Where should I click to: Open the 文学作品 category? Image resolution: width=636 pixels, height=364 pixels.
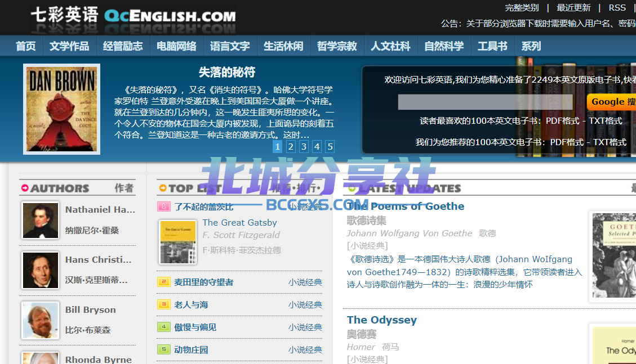[69, 46]
